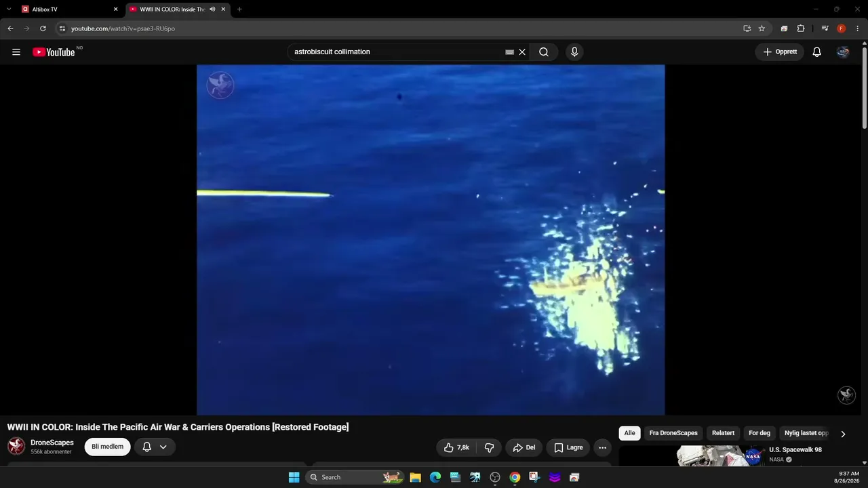The height and width of the screenshot is (488, 868).
Task: Open the tab search dropdown arrow
Action: point(9,9)
